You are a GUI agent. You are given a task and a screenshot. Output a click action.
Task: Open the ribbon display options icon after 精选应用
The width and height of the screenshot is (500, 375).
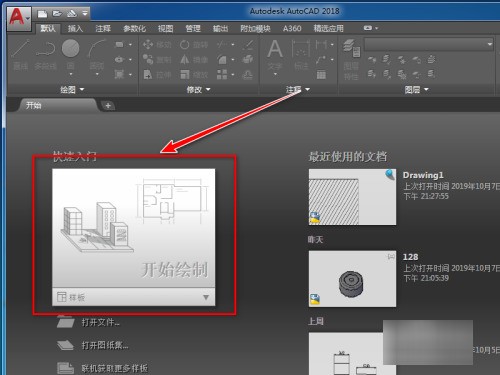tap(368, 28)
